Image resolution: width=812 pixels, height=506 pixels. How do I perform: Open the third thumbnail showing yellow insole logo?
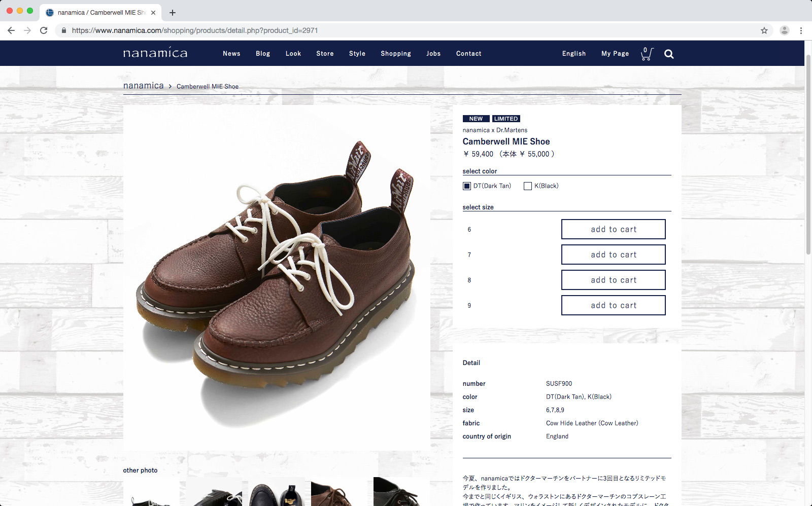(x=277, y=492)
